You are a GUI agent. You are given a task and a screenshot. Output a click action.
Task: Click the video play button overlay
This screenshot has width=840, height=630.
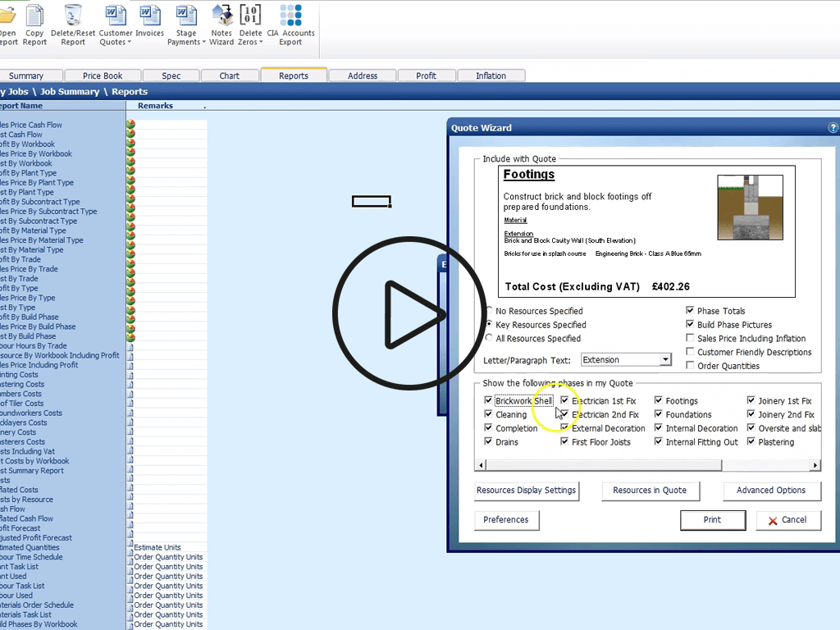(x=410, y=313)
